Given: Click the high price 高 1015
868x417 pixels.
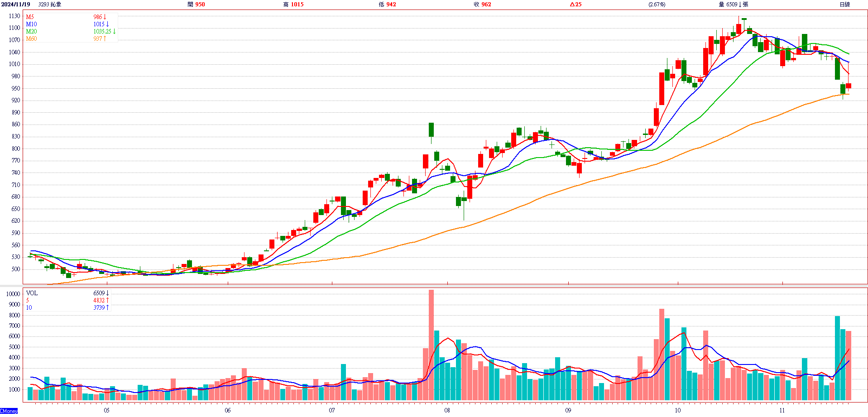Looking at the screenshot, I should pyautogui.click(x=293, y=4).
